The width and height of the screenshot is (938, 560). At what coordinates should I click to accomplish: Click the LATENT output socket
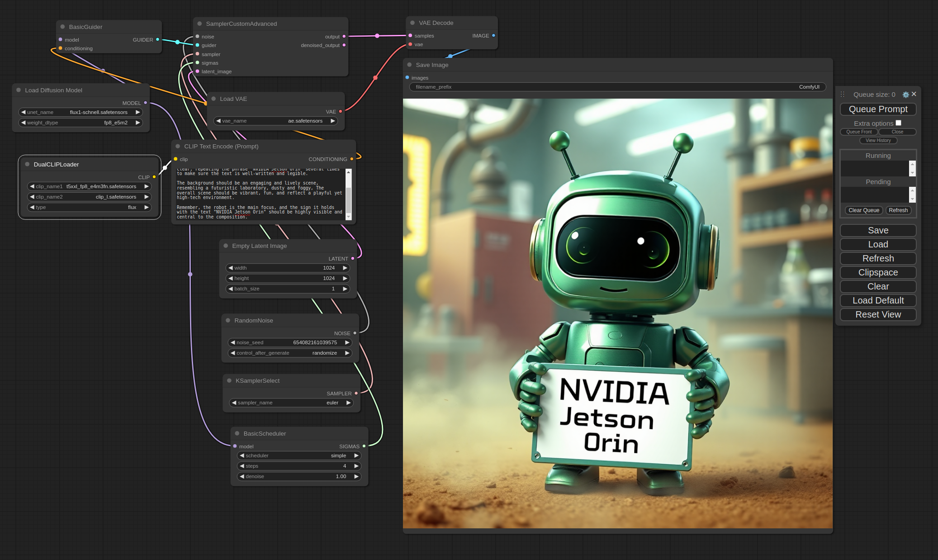[353, 258]
